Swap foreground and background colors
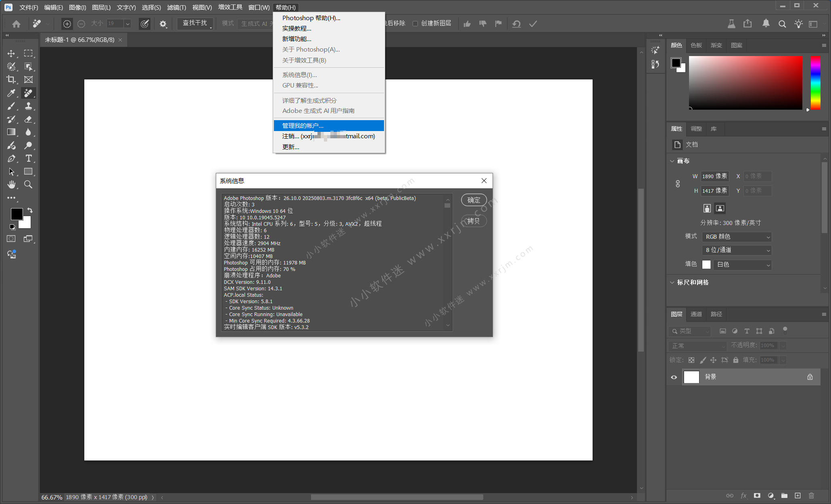The height and width of the screenshot is (504, 831). (x=30, y=211)
